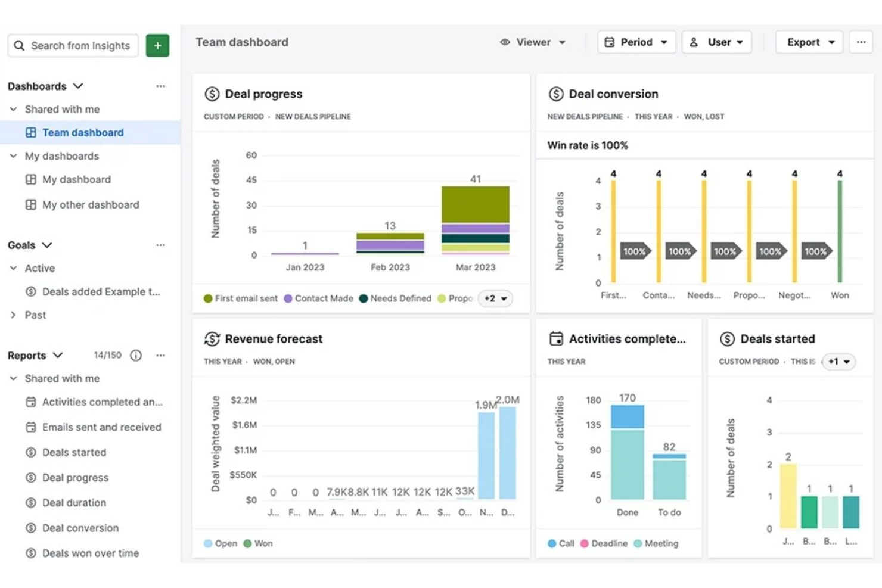Click the search magnifier icon in the sidebar
882x588 pixels.
pyautogui.click(x=20, y=45)
